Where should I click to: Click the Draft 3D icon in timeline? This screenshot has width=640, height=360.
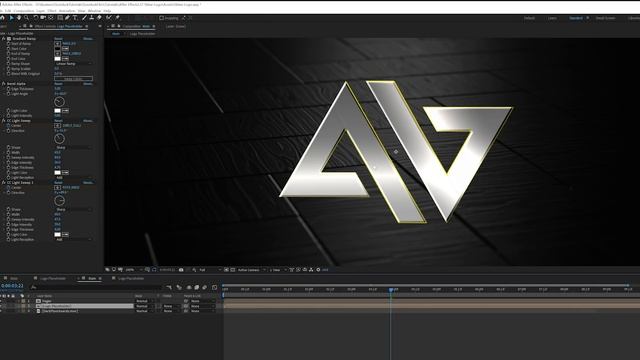tap(179, 287)
